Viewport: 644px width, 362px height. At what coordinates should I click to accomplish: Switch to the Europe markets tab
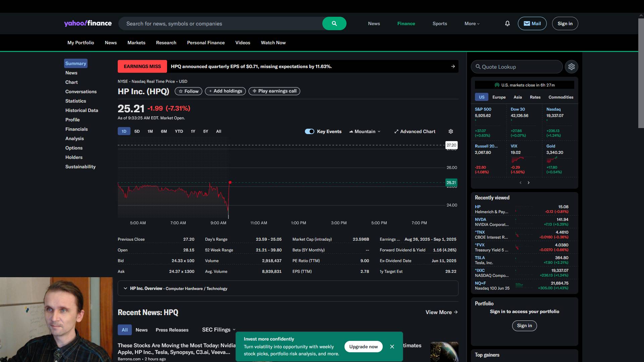499,97
